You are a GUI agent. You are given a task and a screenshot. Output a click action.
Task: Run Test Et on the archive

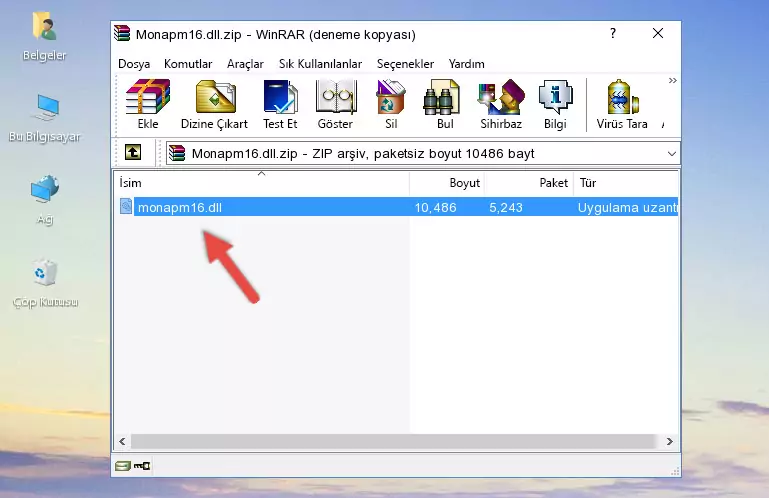[x=280, y=105]
